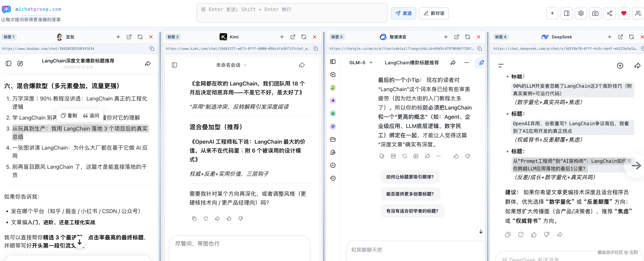Click suggestion 如何让标题更吸引眼球?

(410, 177)
